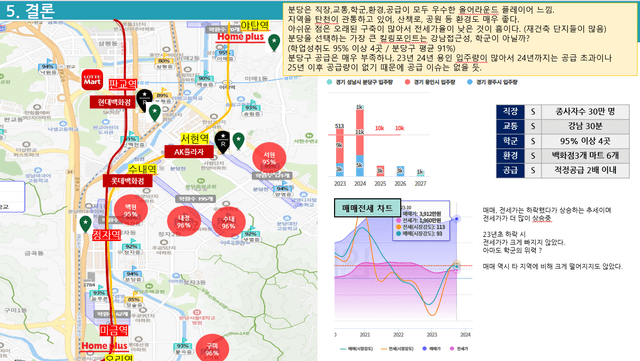Screen dimensions: 640x361
Task: Click the 2024 bar in supply chart
Action: click(x=360, y=140)
